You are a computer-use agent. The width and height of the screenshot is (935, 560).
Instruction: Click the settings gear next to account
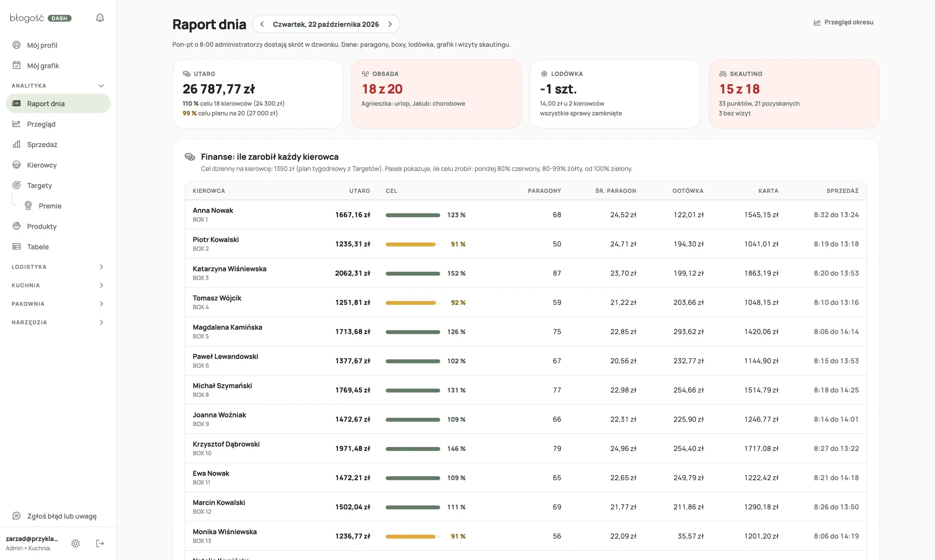click(76, 544)
